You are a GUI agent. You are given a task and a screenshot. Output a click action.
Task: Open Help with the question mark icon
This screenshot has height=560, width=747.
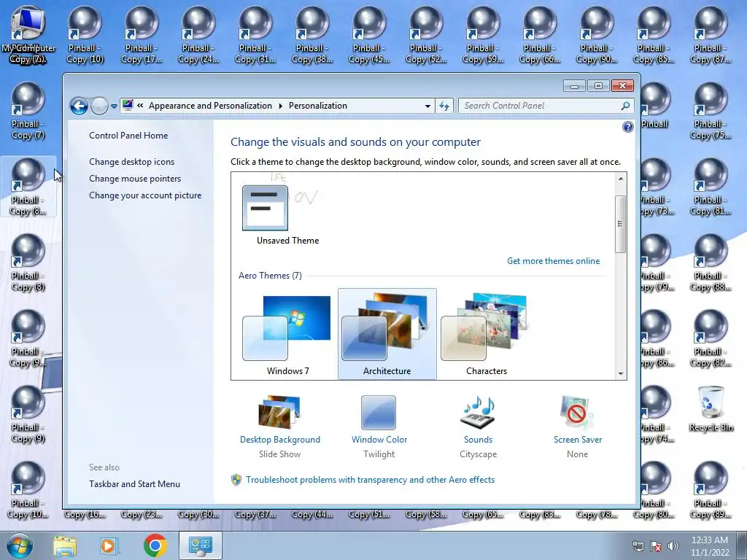(x=628, y=127)
